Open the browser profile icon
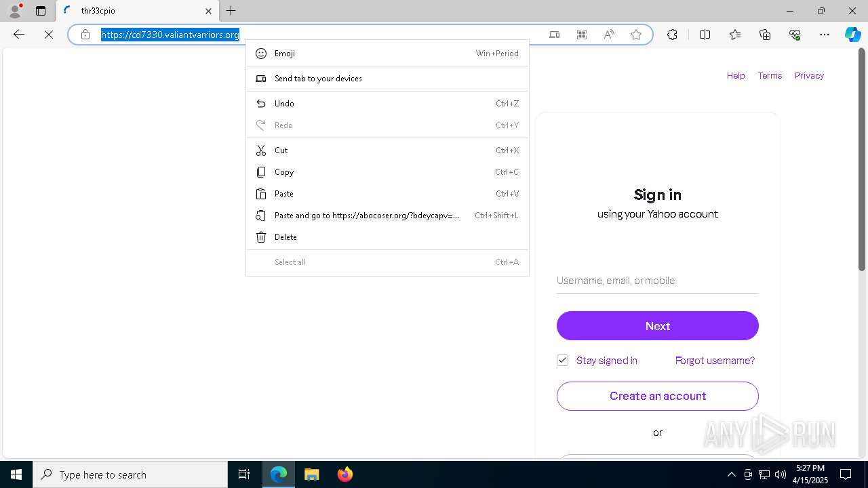The image size is (868, 488). point(15,11)
